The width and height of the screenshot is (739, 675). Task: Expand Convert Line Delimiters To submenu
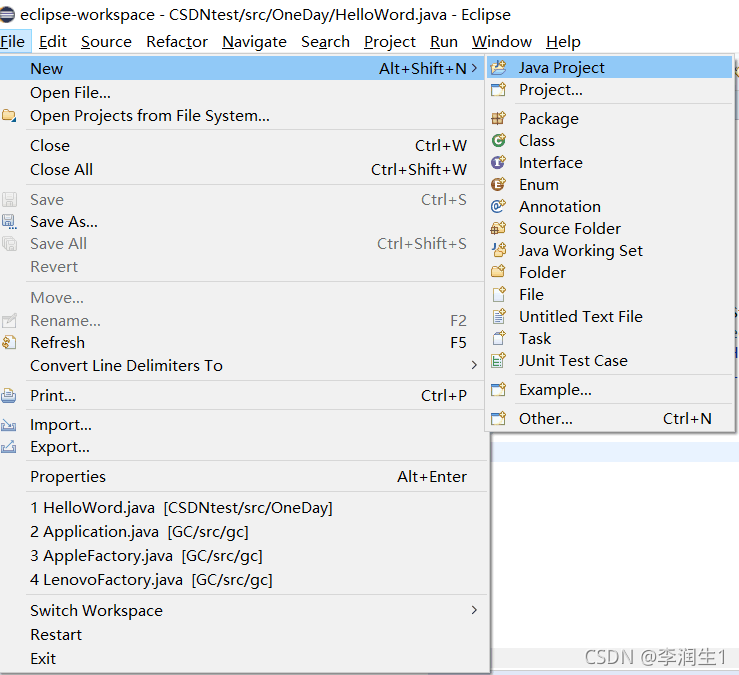(x=474, y=365)
